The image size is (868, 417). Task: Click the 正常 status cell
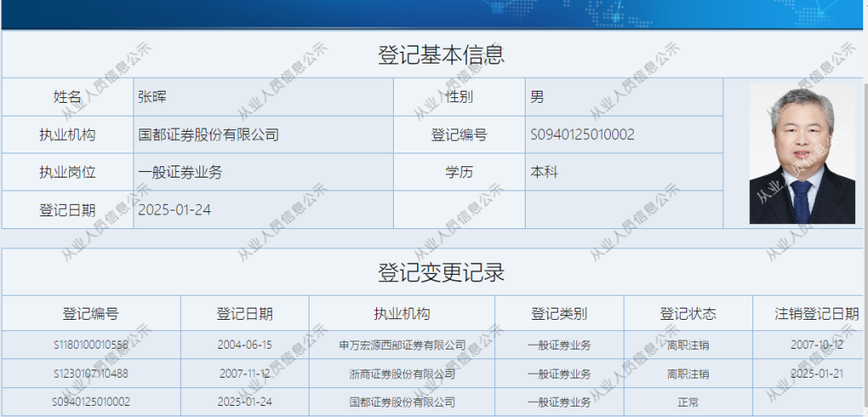pyautogui.click(x=688, y=402)
